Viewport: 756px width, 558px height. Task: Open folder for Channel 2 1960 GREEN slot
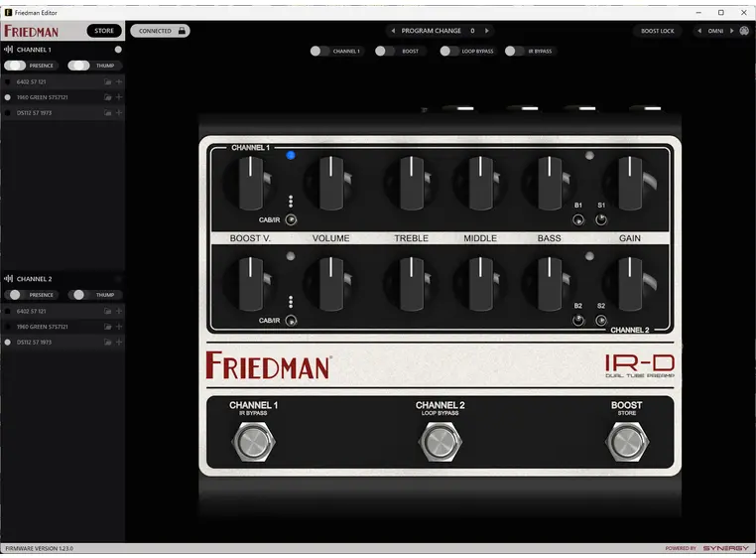point(107,327)
